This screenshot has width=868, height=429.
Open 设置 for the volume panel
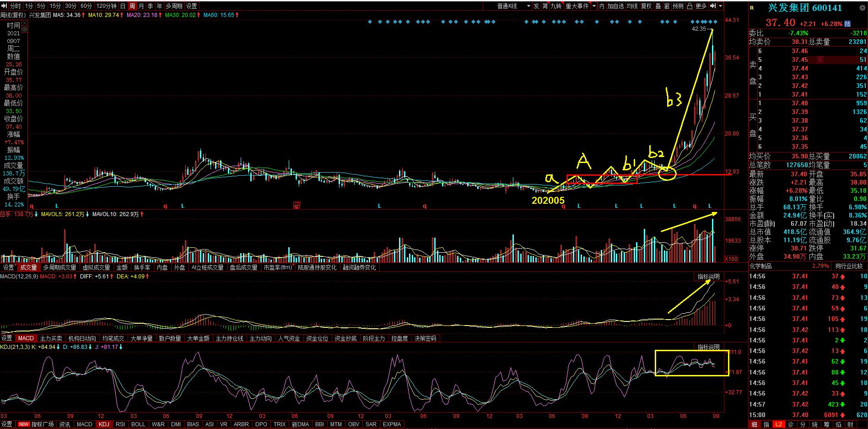pos(8,267)
